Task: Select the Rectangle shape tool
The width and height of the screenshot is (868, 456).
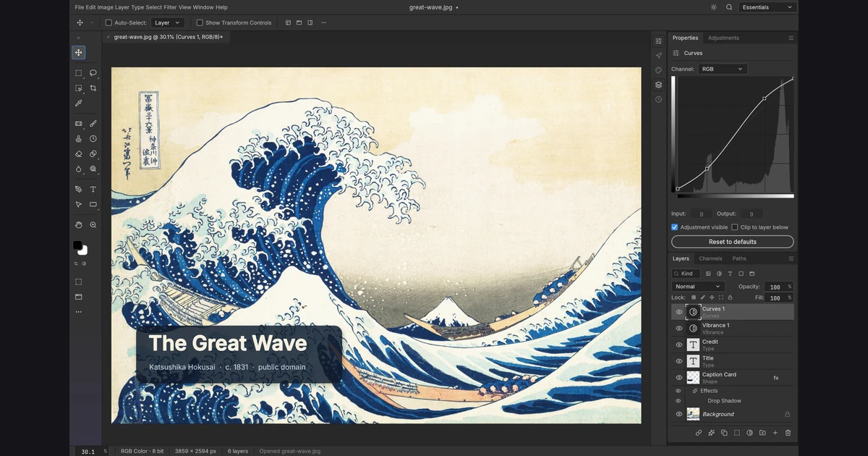Action: (x=93, y=205)
